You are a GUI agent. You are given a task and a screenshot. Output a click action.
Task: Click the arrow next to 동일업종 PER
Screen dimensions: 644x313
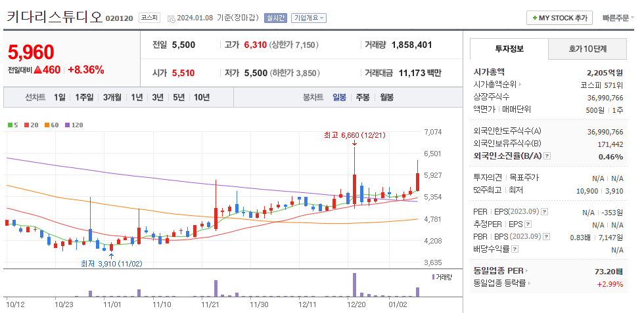tap(527, 271)
